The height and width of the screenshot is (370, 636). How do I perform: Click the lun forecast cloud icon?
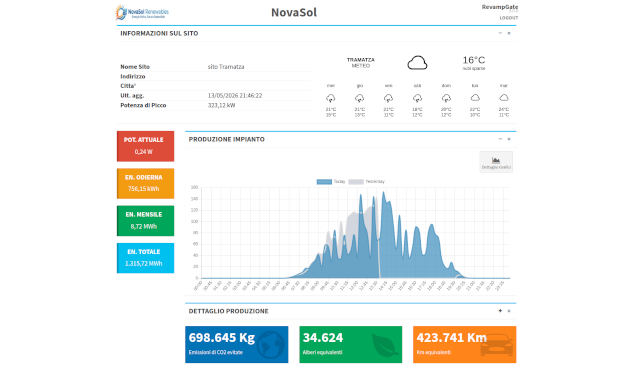tap(475, 98)
